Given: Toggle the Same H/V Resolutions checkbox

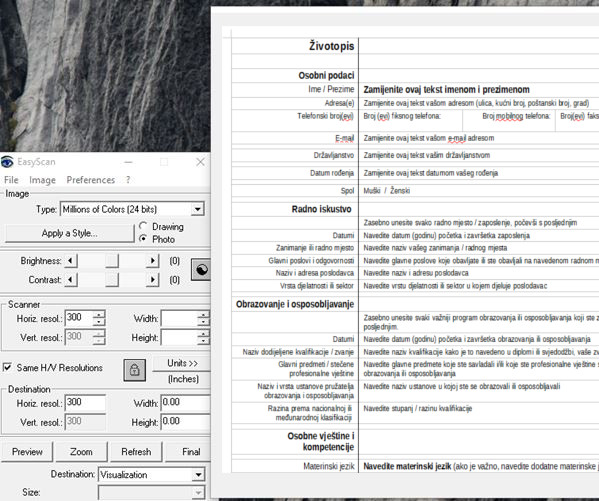Looking at the screenshot, I should pos(7,367).
